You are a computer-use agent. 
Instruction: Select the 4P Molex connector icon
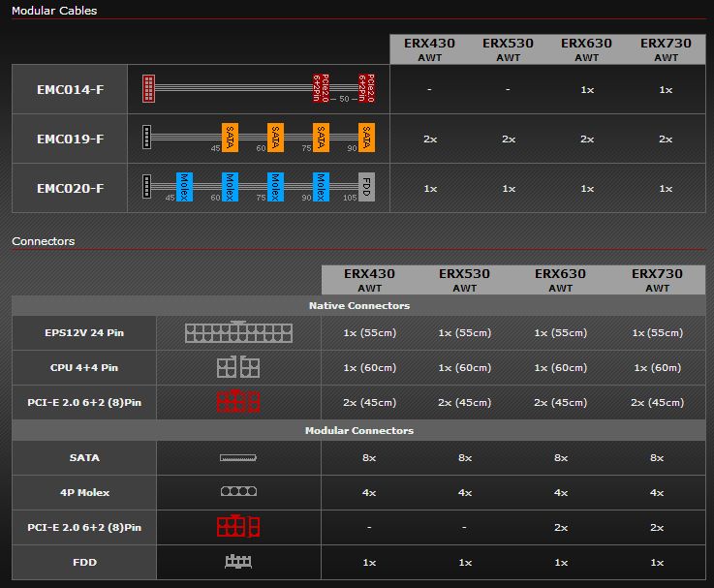click(238, 492)
